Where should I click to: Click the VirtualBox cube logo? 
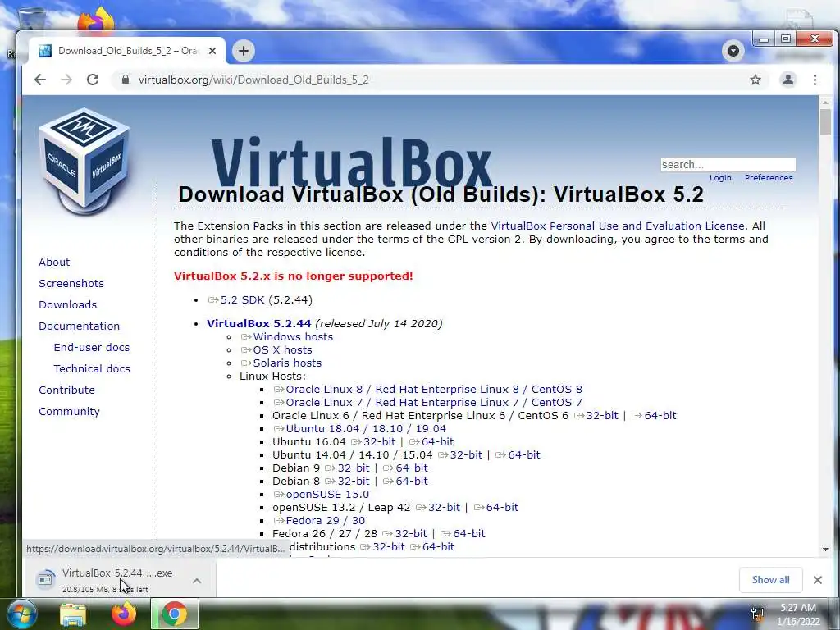(84, 160)
